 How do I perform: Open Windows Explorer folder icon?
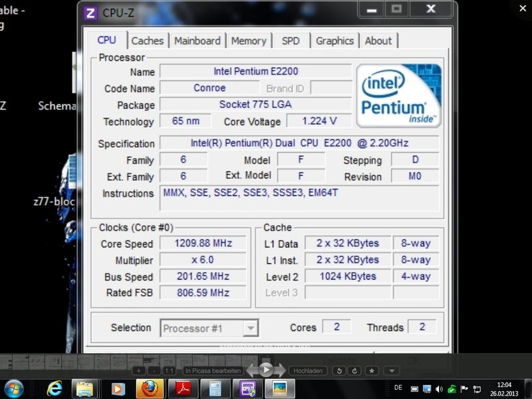point(86,388)
